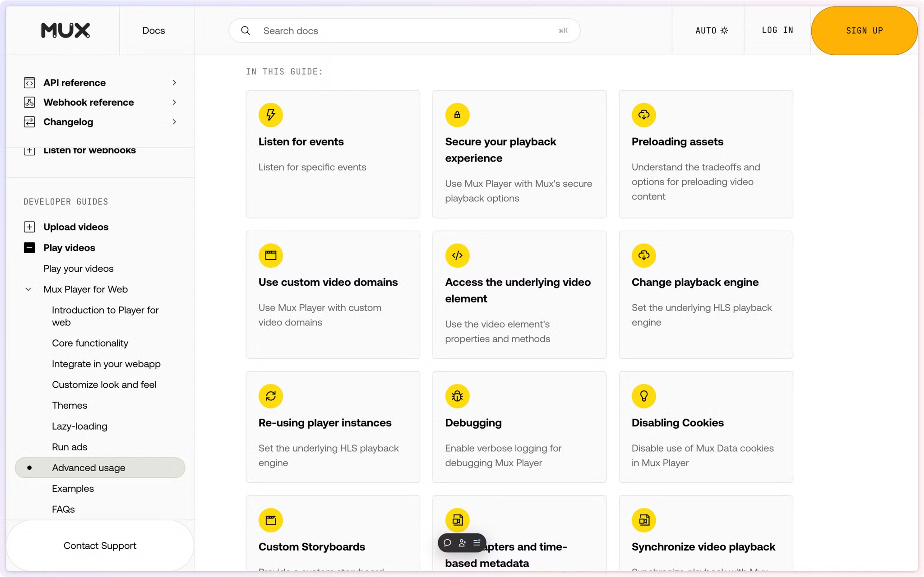
Task: Click the Contact Support button
Action: 100,546
